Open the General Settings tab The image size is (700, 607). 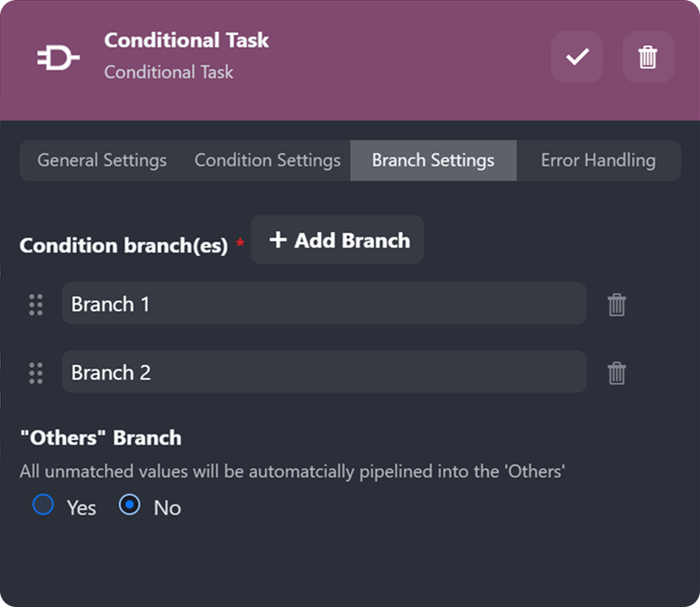102,161
